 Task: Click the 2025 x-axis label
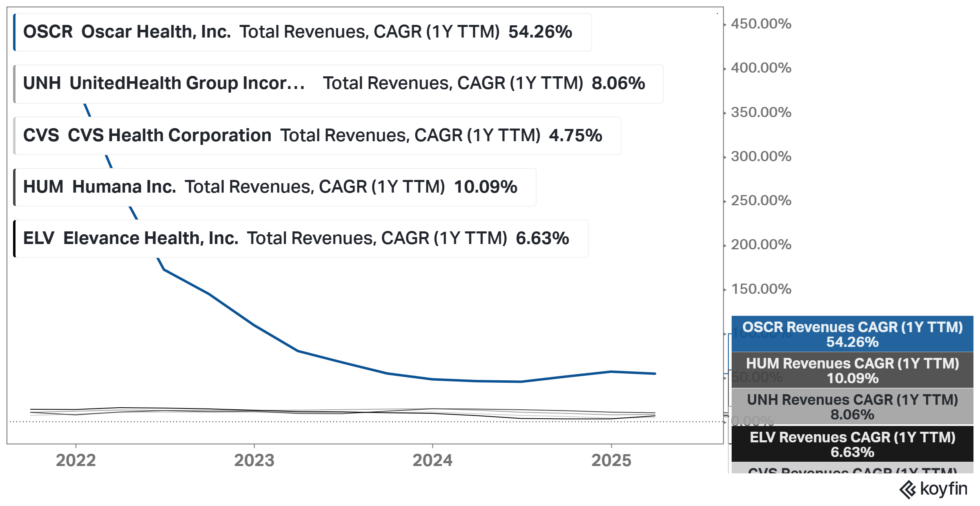pos(611,460)
